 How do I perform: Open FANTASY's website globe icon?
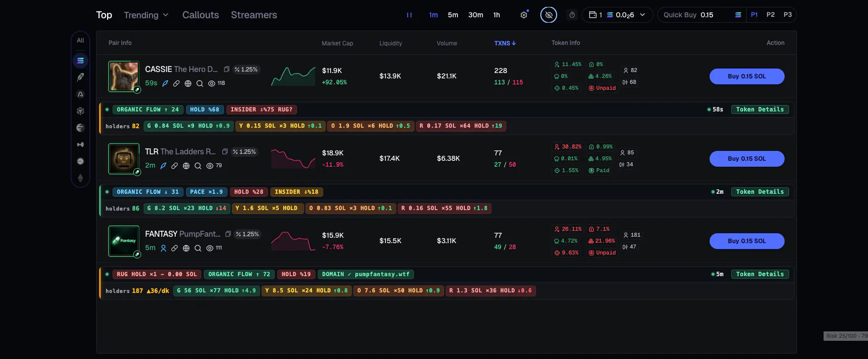click(x=186, y=248)
